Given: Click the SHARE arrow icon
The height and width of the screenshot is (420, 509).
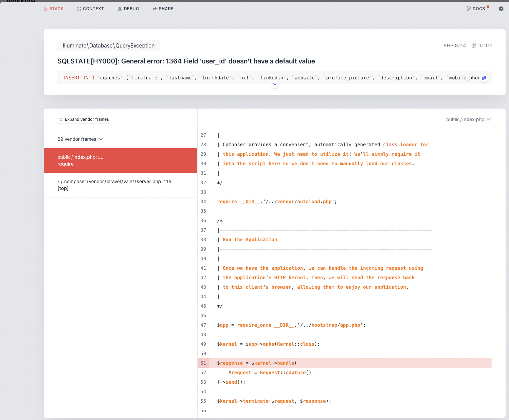Looking at the screenshot, I should [154, 8].
